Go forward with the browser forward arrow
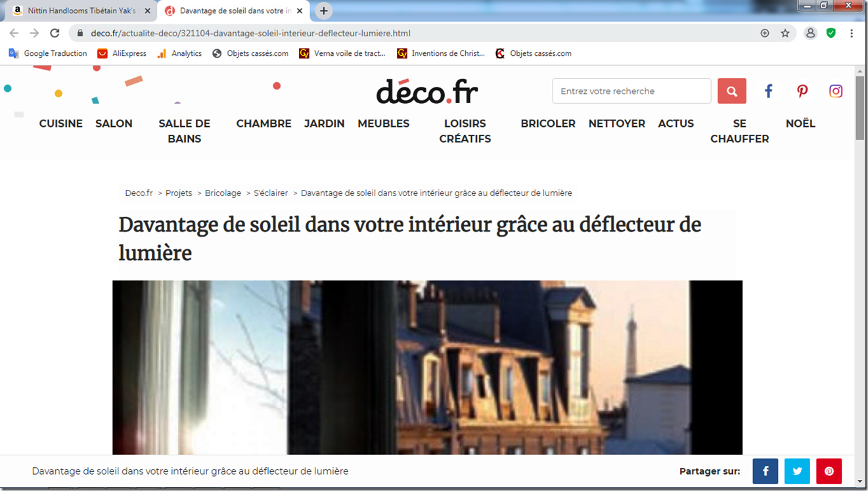The image size is (868, 491). coord(34,33)
